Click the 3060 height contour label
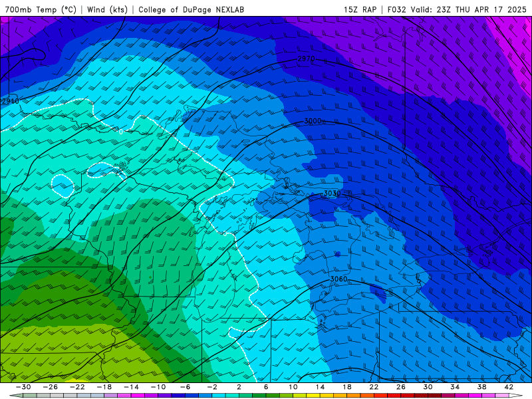Viewport: 532px width, 399px height. (338, 279)
